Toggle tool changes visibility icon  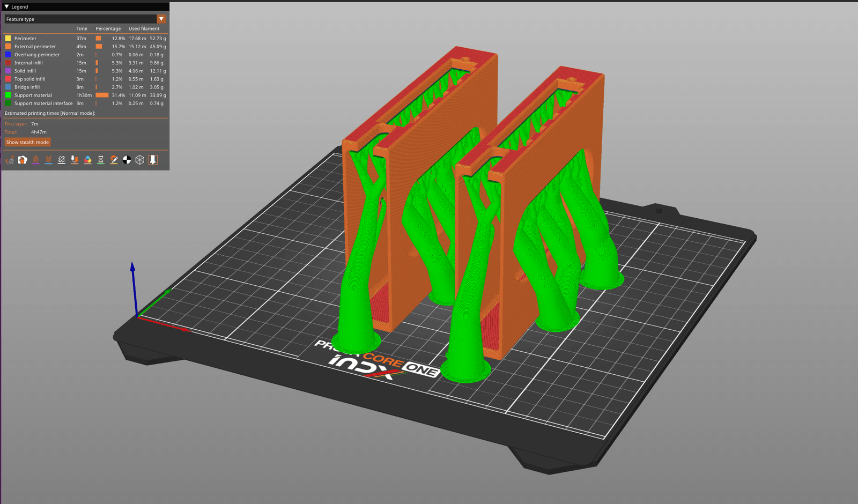pyautogui.click(x=75, y=160)
